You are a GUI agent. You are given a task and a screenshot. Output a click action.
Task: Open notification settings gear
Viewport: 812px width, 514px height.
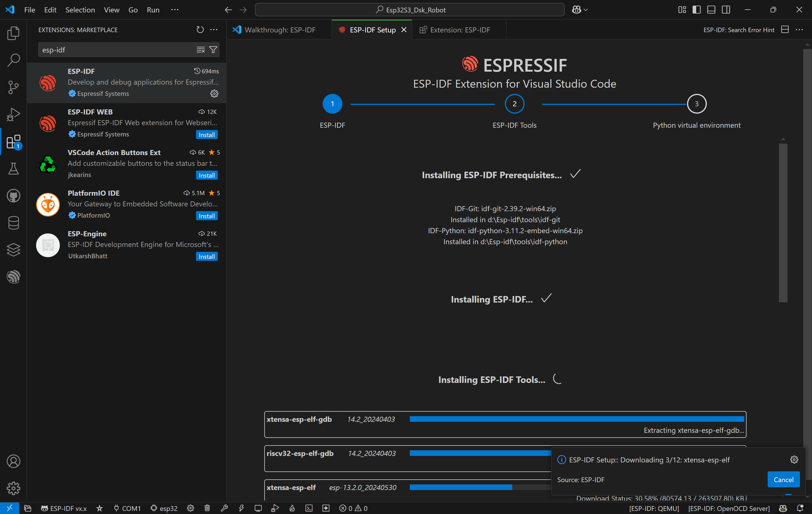(794, 459)
